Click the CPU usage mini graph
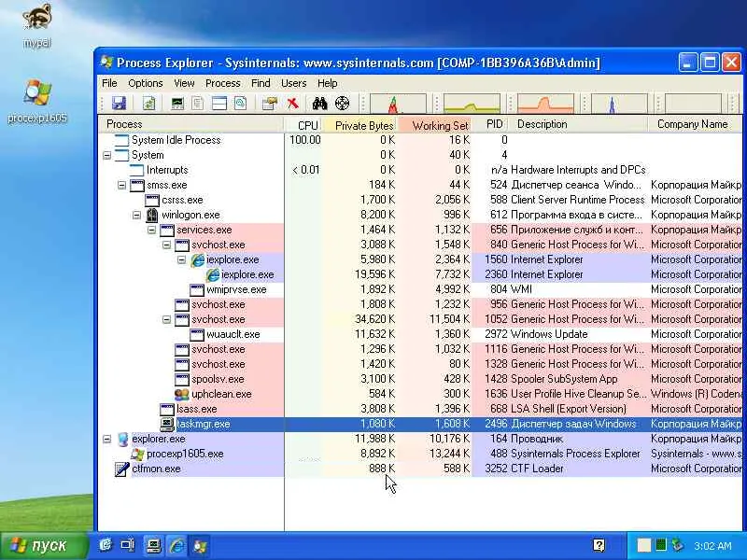 point(398,104)
